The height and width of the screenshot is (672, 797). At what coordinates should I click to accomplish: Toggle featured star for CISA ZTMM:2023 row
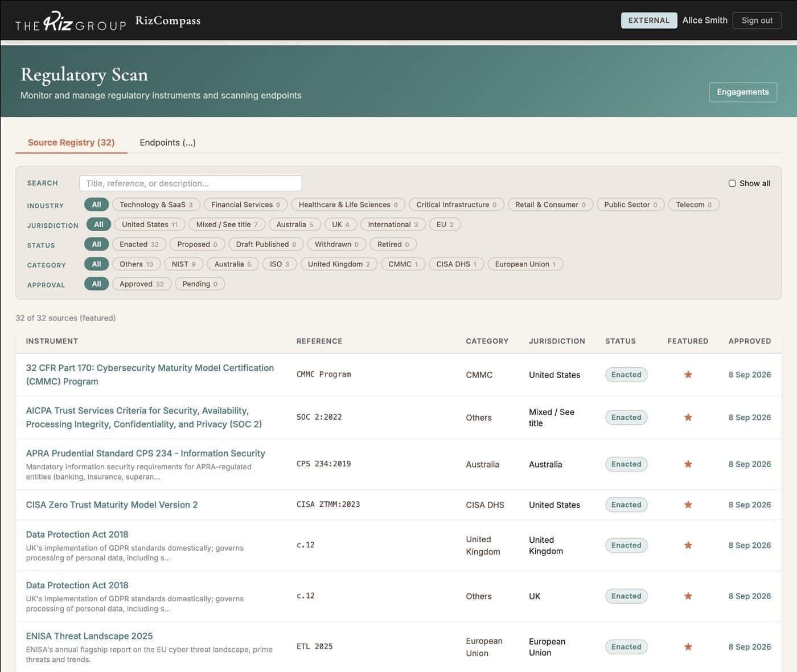(688, 505)
